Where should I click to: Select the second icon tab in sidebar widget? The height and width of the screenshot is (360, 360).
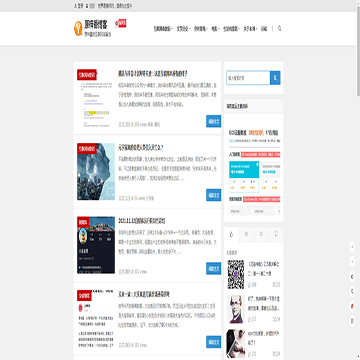pos(246,234)
